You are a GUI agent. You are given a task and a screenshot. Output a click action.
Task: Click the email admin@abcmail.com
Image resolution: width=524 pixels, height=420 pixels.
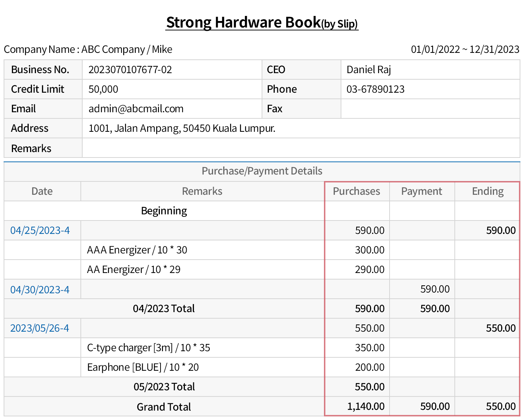coord(136,109)
